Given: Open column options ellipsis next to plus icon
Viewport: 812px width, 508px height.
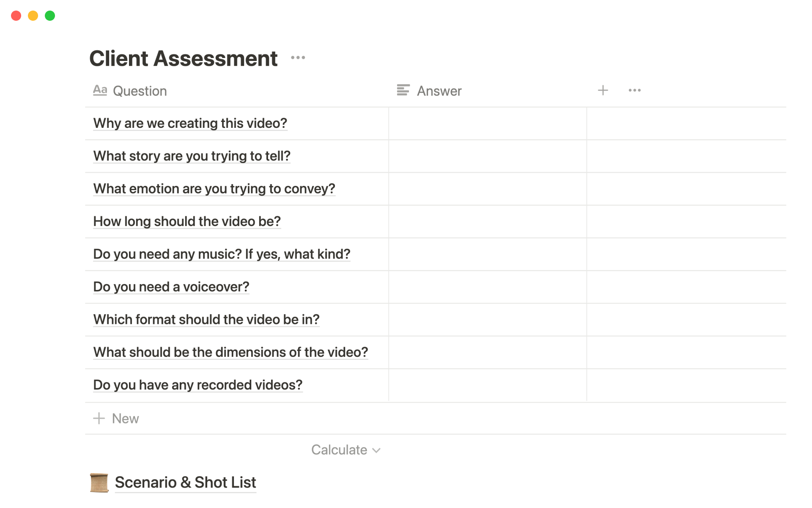Looking at the screenshot, I should 634,90.
